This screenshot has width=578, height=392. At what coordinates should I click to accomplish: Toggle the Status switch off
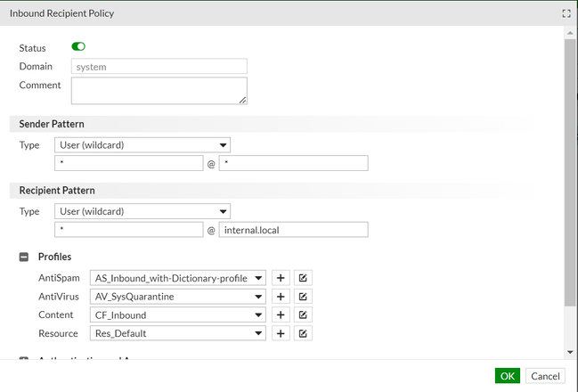point(78,47)
